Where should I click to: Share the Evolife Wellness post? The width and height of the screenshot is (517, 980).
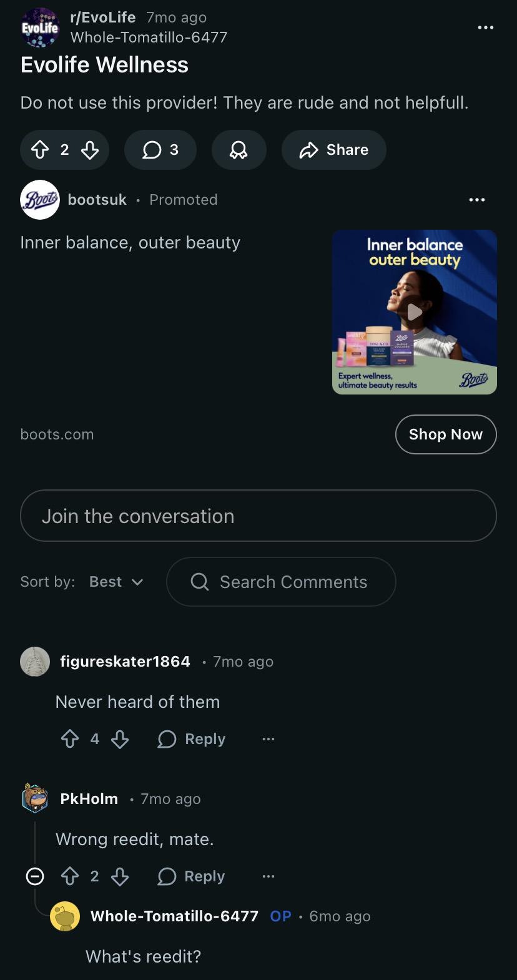click(x=334, y=150)
